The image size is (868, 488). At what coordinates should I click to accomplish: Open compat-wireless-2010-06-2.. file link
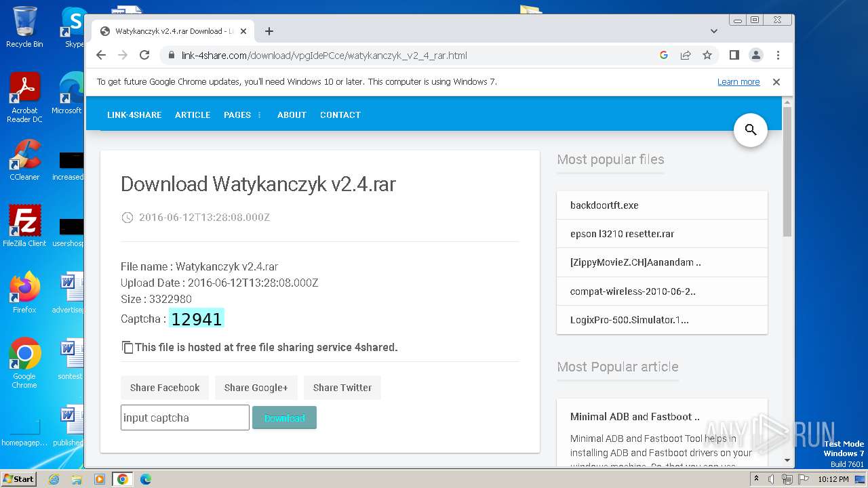click(x=633, y=291)
